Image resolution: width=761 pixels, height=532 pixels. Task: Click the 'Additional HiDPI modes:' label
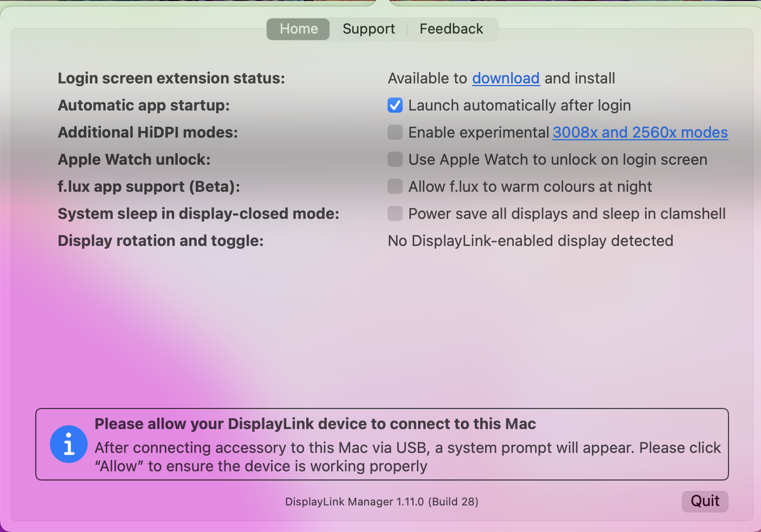coord(148,133)
